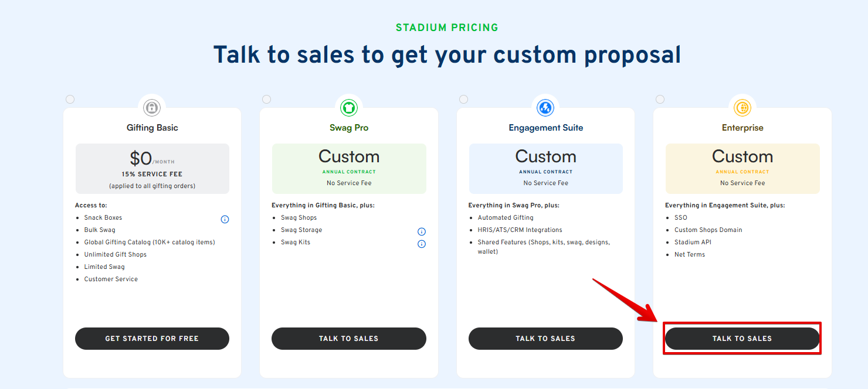Click the Engagement Suite lightning icon
Viewport: 868px width, 389px height.
click(545, 108)
